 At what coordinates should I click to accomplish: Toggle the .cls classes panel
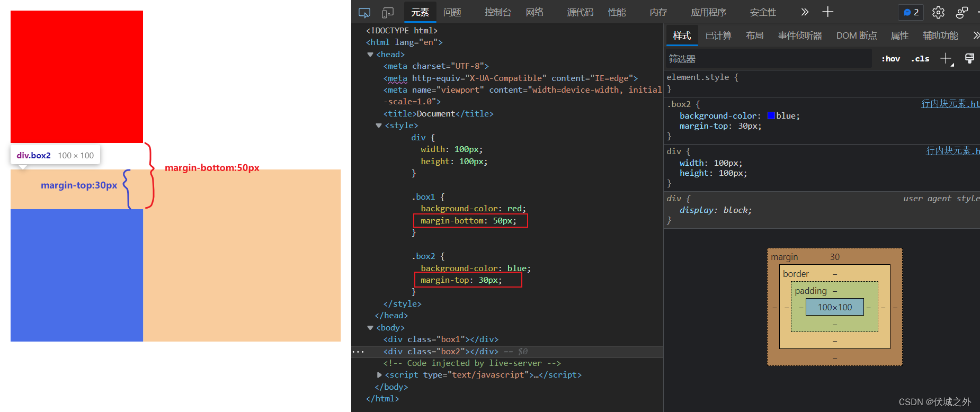[920, 59]
